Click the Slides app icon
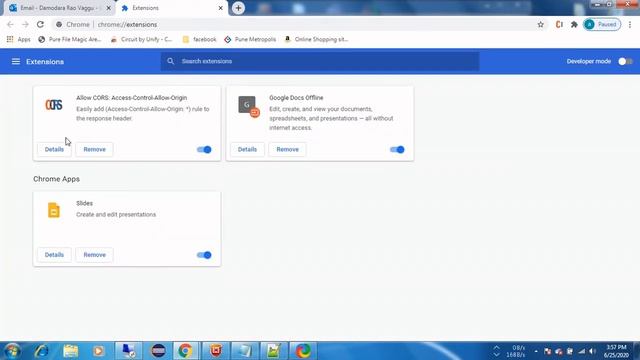Viewport: 640px width, 360px height. 54,210
